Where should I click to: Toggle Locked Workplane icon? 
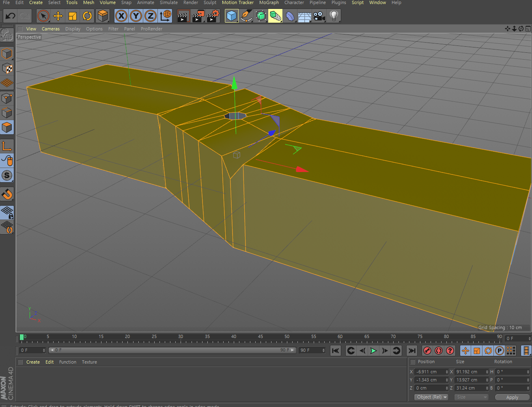[x=7, y=212]
